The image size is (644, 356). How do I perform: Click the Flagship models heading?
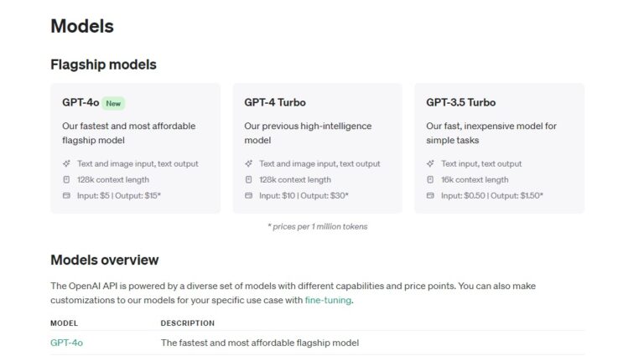click(x=103, y=64)
